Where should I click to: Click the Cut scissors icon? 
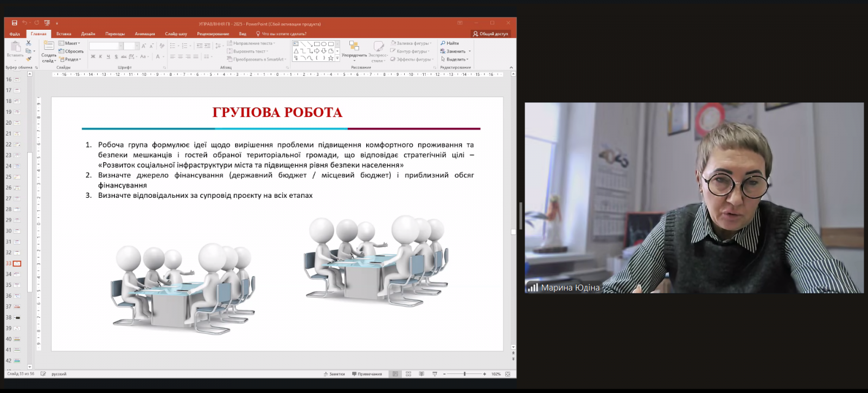(x=29, y=43)
